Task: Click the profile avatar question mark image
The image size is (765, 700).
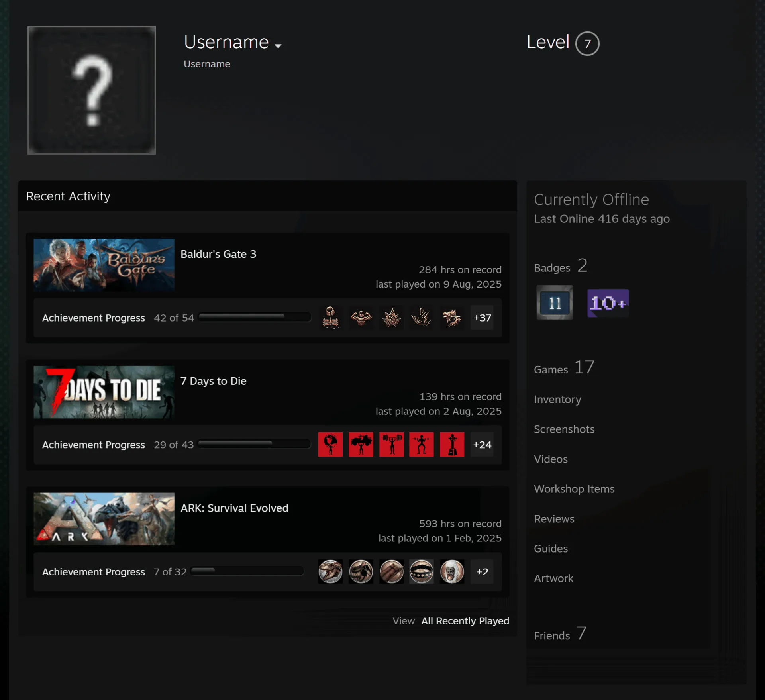Action: [92, 90]
